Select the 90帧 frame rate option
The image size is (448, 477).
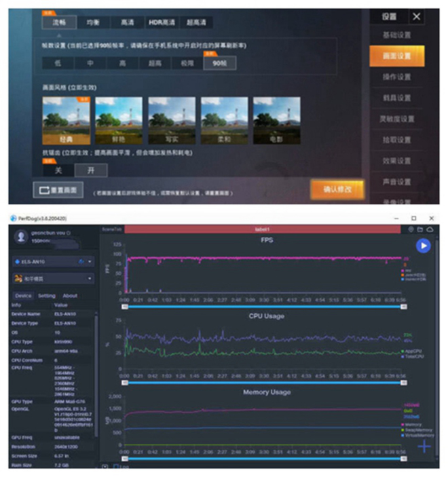219,63
